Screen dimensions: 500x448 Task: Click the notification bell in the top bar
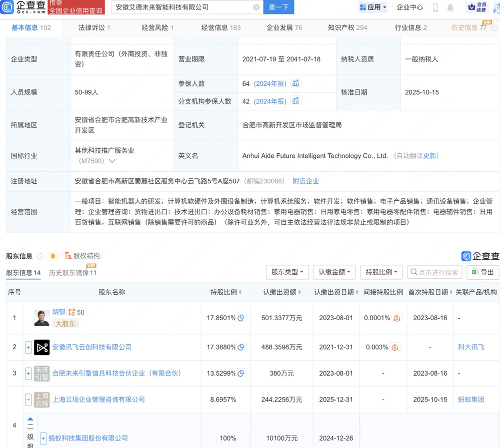(450, 7)
